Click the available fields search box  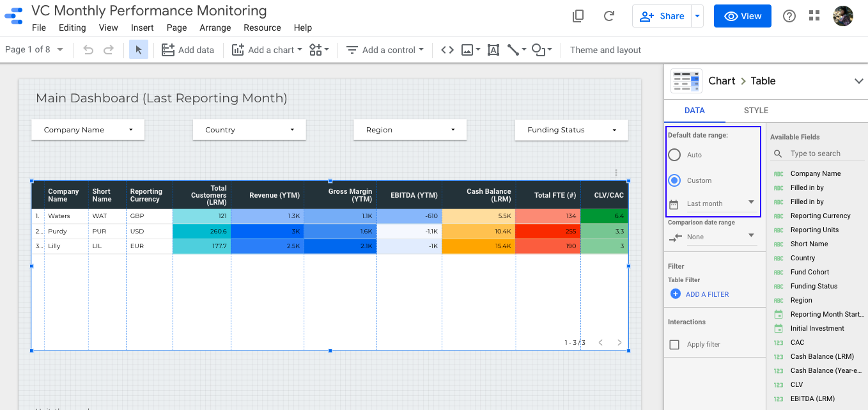pyautogui.click(x=825, y=154)
